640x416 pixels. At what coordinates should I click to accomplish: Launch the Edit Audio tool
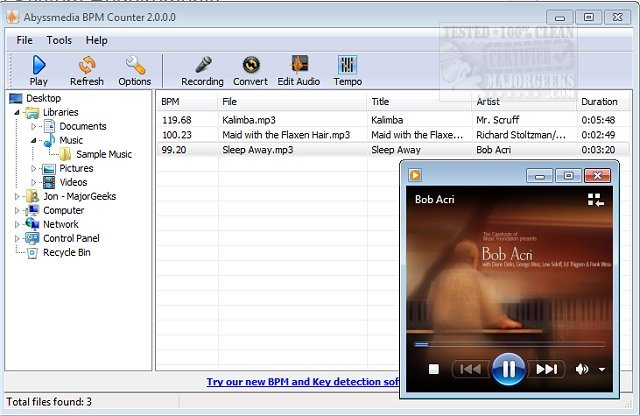click(x=299, y=70)
